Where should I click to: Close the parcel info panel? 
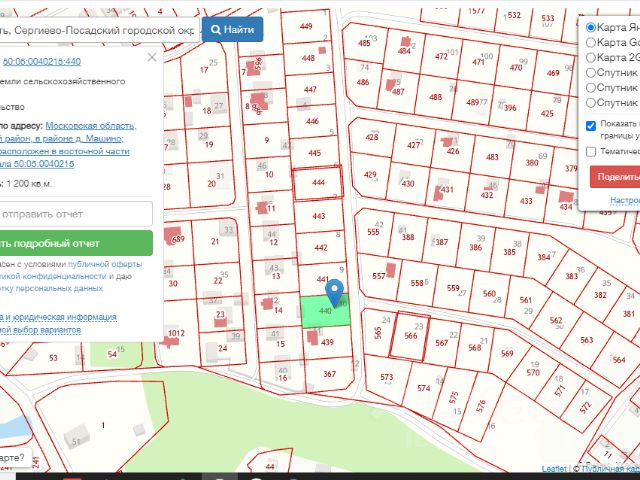click(x=152, y=57)
